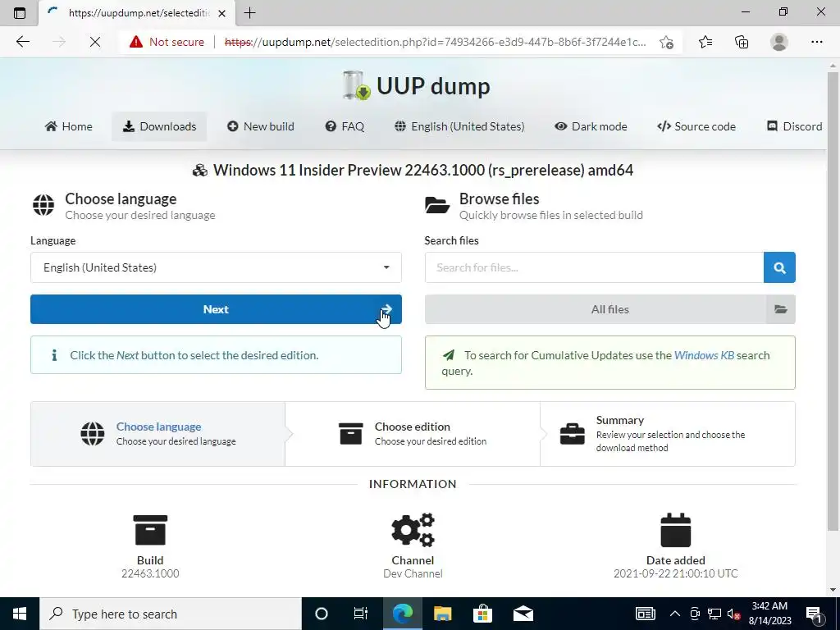The image size is (840, 630).
Task: Stop page loading with the X button
Action: [x=95, y=42]
